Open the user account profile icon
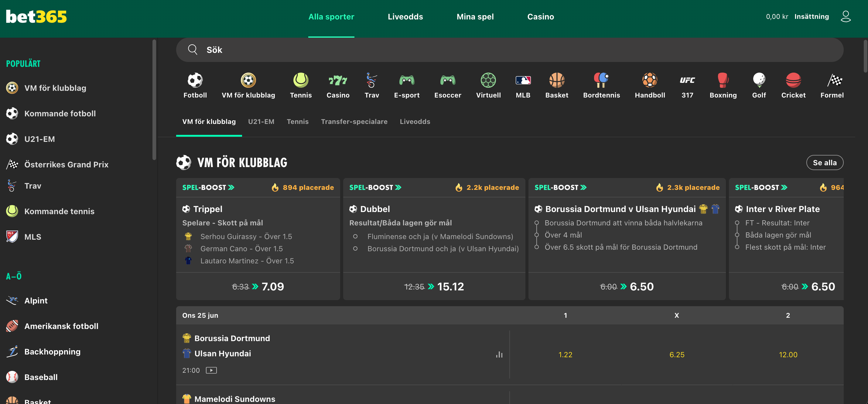Viewport: 868px width, 404px height. pyautogui.click(x=846, y=16)
